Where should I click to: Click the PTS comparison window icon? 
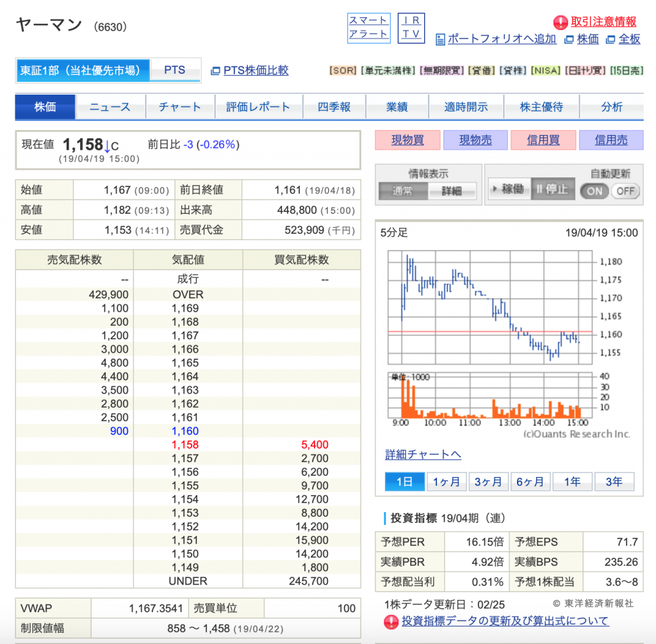click(215, 70)
